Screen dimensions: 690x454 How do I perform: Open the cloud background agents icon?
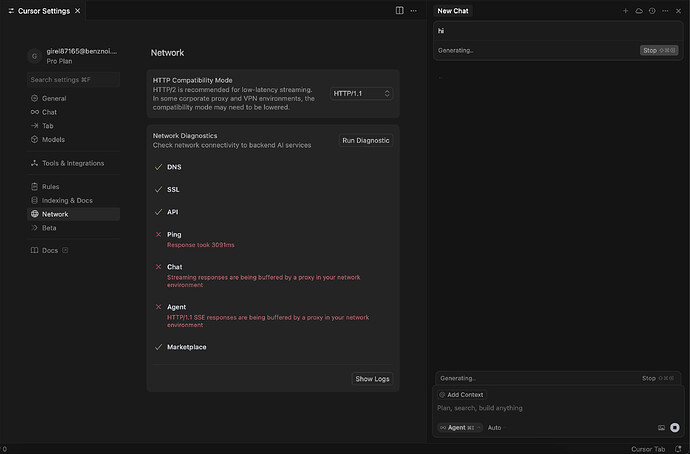tap(639, 11)
